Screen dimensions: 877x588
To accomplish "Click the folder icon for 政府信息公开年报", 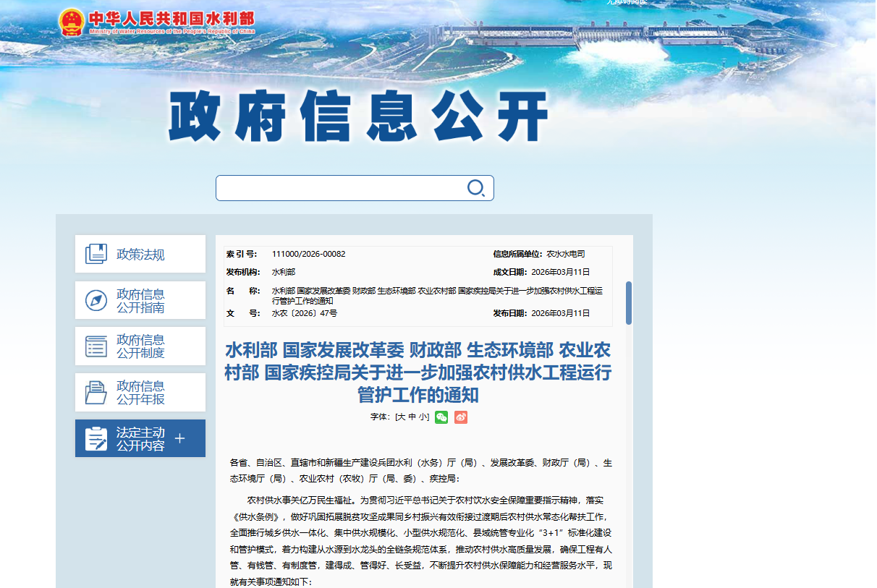I will pyautogui.click(x=96, y=392).
